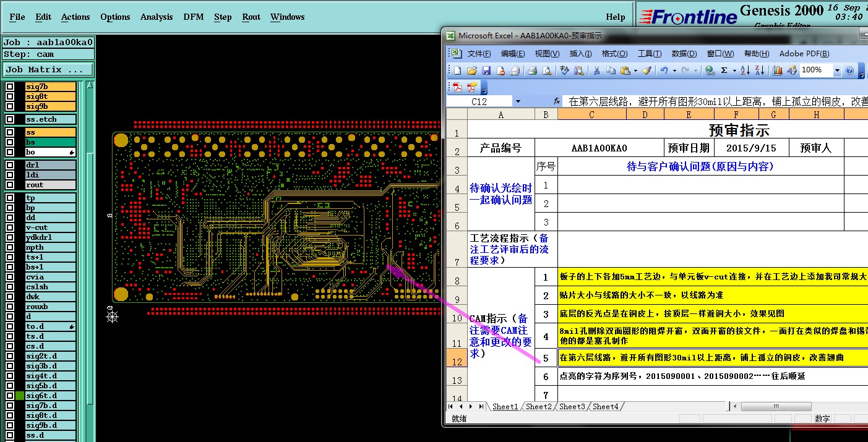Click the Format Painter brush icon

(x=647, y=70)
